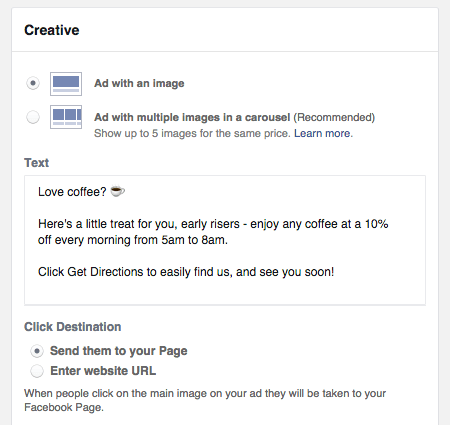Open the 'Learn more' link about carousel ads

click(x=323, y=133)
